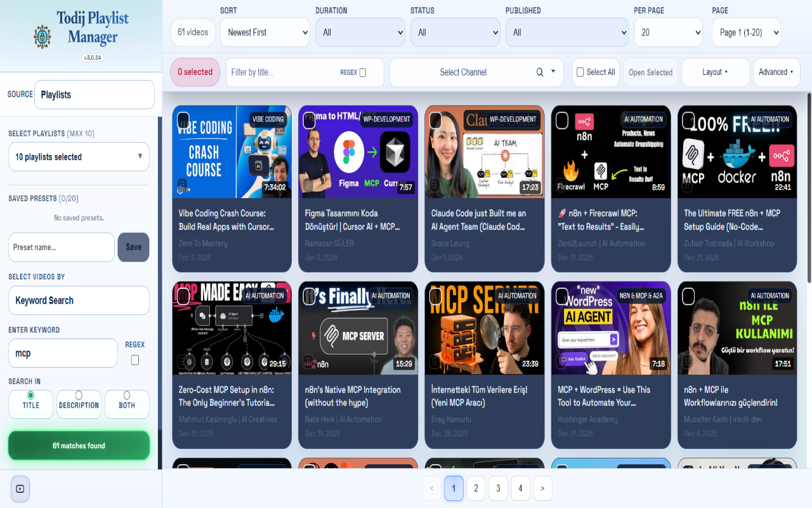Click the 7:34:02 duration badge
Image resolution: width=812 pixels, height=508 pixels.
point(275,187)
